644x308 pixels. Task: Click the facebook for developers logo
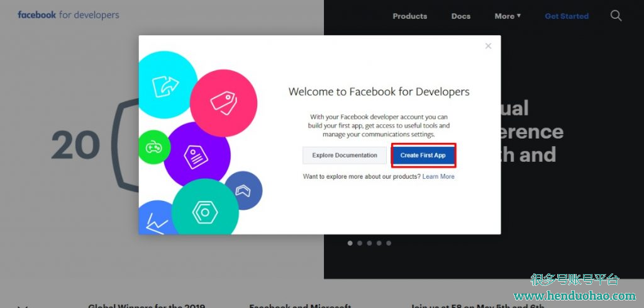coord(68,15)
